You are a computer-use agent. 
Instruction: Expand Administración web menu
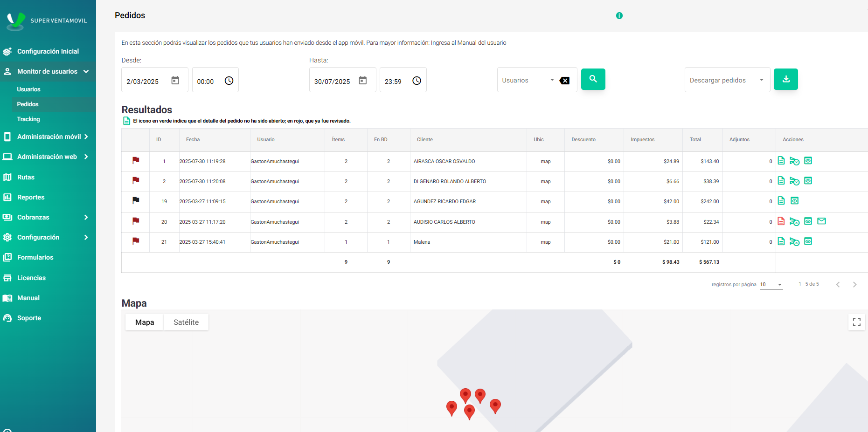click(x=48, y=157)
